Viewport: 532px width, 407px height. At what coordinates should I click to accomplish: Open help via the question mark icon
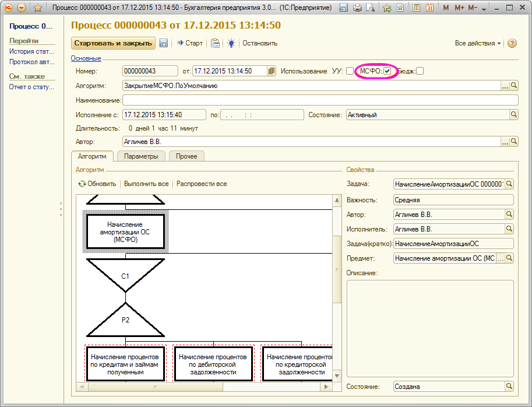[512, 43]
